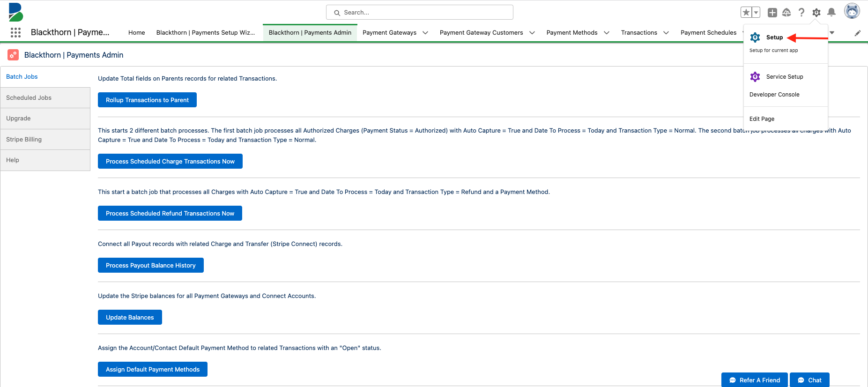The height and width of the screenshot is (387, 868).
Task: Open the Transactions tab
Action: (x=639, y=33)
